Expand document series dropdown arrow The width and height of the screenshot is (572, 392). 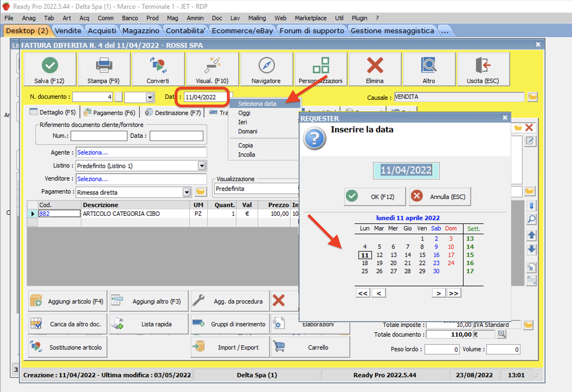(150, 97)
